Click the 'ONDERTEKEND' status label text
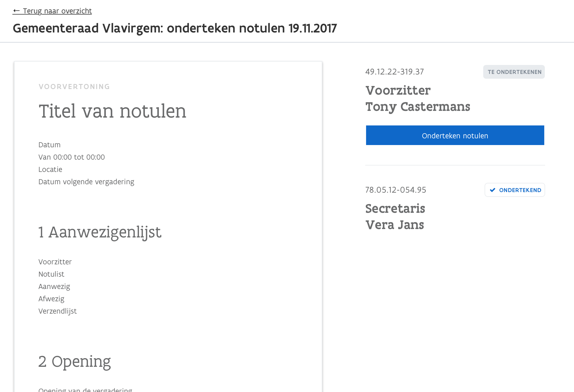This screenshot has height=392, width=574. pos(520,190)
